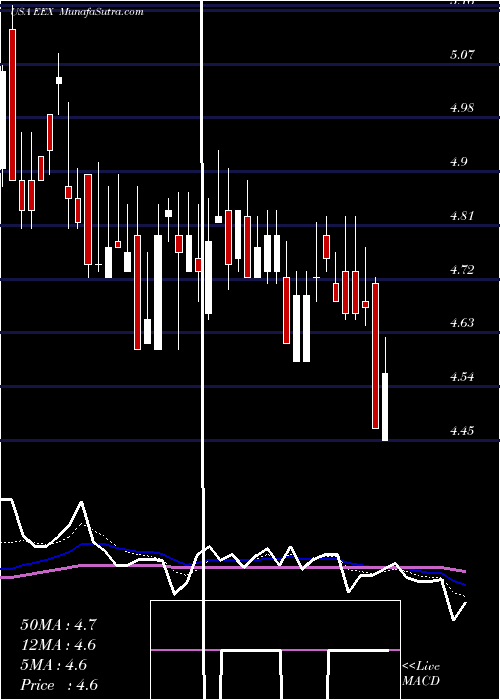Click the 4.63 price axis label

click(462, 323)
